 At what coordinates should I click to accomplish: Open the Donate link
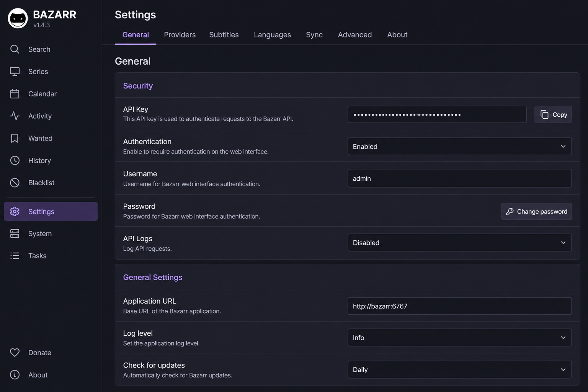pyautogui.click(x=51, y=353)
